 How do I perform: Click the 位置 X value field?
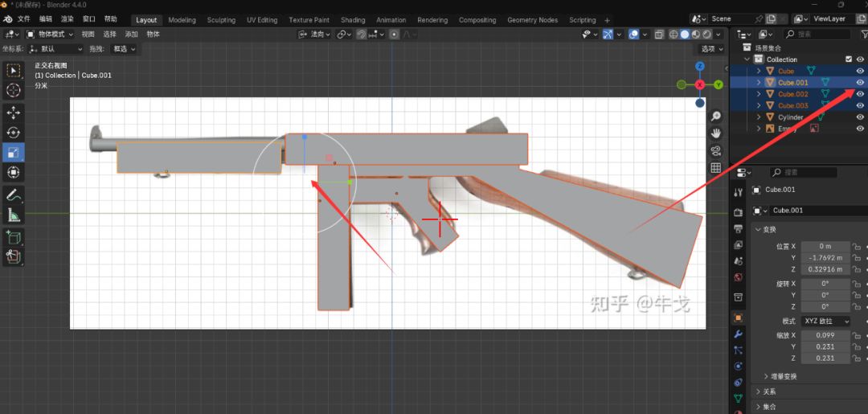coord(825,246)
